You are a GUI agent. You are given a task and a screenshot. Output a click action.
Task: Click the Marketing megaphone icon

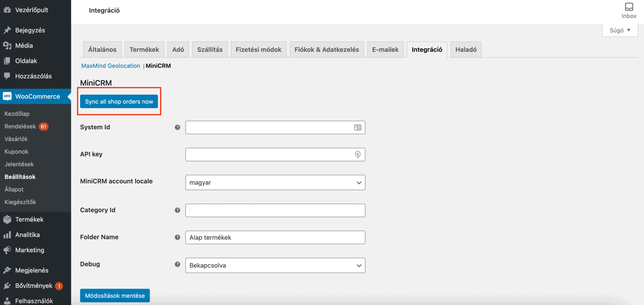(x=7, y=250)
